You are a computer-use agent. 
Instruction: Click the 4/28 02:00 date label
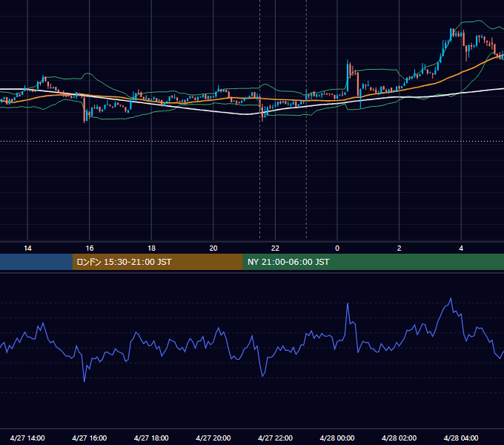pyautogui.click(x=399, y=438)
